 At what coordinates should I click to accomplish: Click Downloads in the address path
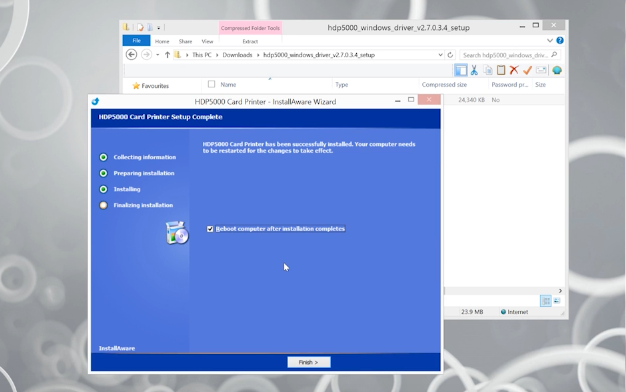(237, 55)
